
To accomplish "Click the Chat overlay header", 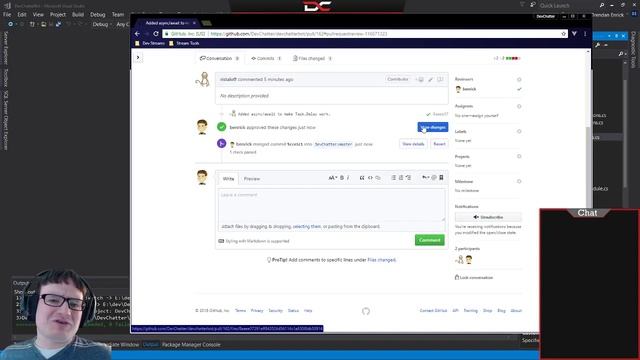I will click(x=587, y=213).
